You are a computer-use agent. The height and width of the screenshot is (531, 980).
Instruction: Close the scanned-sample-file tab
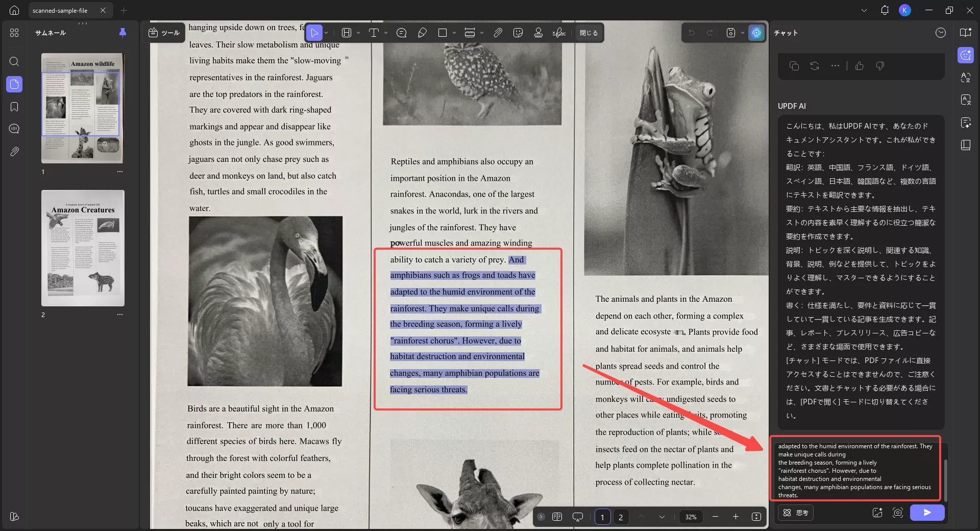[103, 10]
